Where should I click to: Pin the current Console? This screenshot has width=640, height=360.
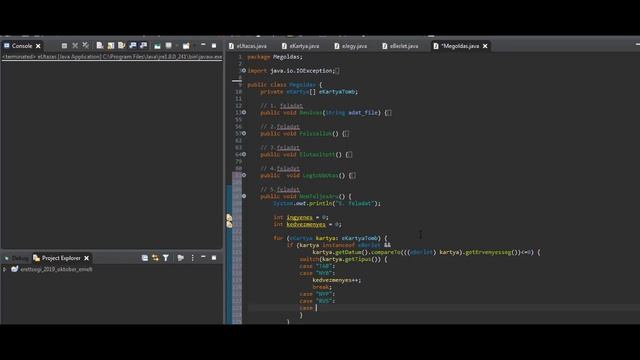[158, 46]
